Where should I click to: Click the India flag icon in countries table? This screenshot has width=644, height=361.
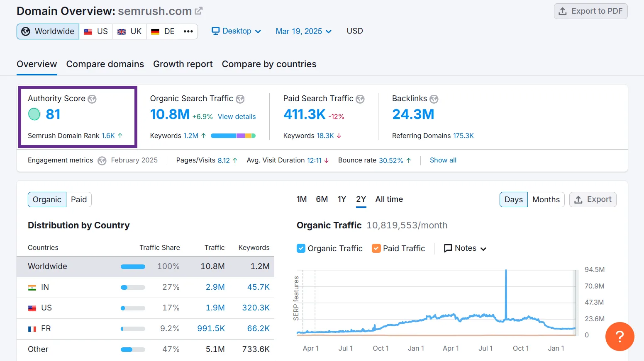pos(32,287)
